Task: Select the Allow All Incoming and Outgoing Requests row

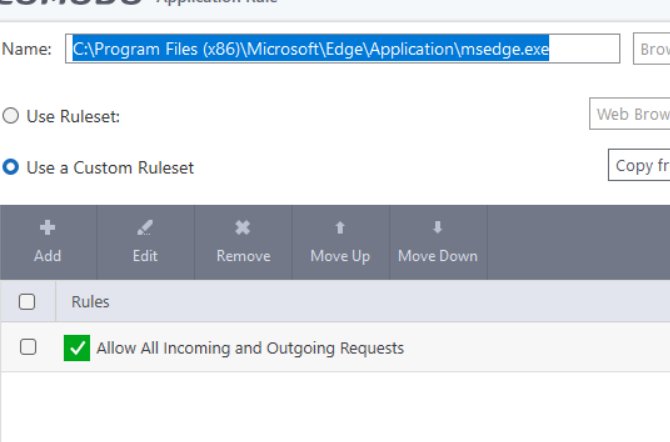Action: click(x=250, y=348)
